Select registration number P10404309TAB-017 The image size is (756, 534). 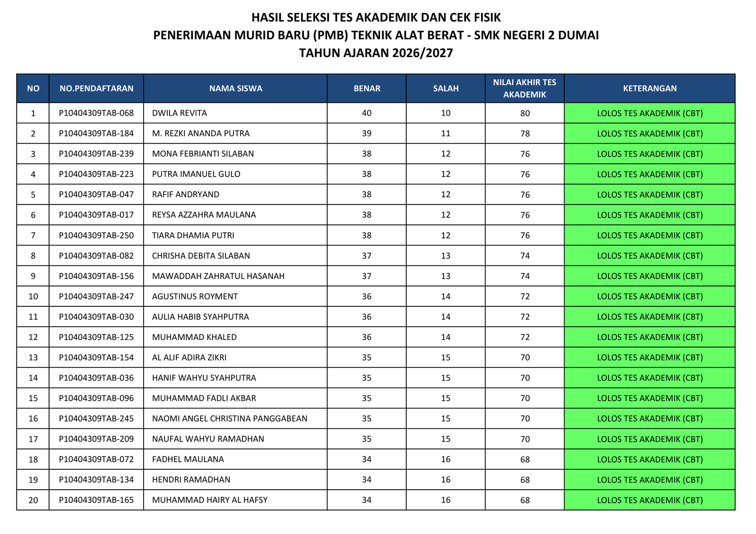tap(96, 215)
